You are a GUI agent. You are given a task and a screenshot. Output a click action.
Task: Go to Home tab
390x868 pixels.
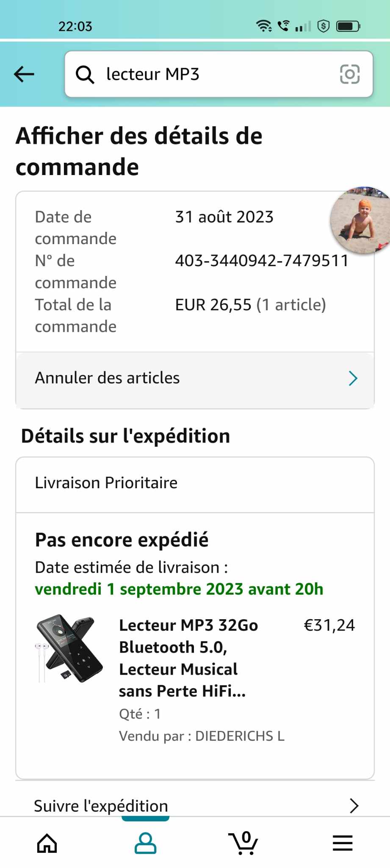tap(47, 843)
